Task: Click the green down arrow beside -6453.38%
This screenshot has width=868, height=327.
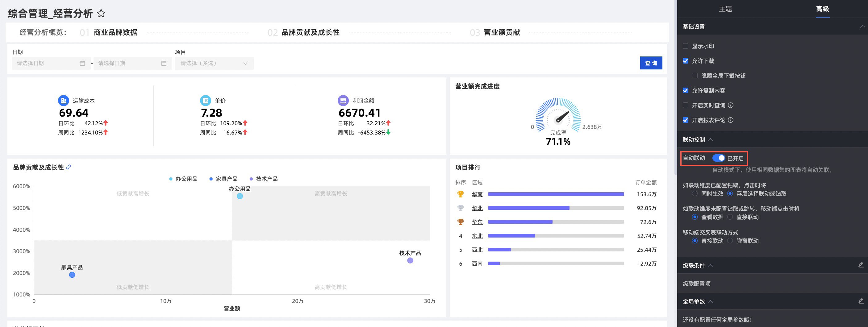Action: pyautogui.click(x=389, y=132)
